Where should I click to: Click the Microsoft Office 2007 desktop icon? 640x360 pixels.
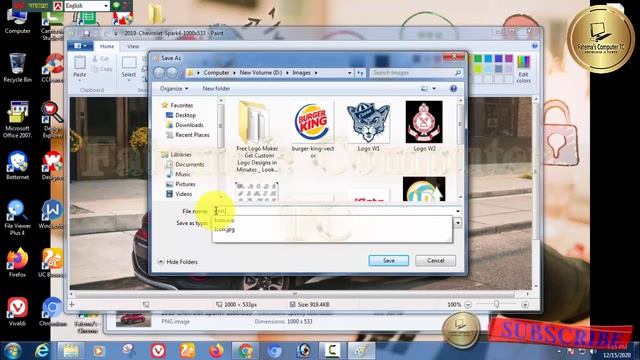click(x=17, y=120)
